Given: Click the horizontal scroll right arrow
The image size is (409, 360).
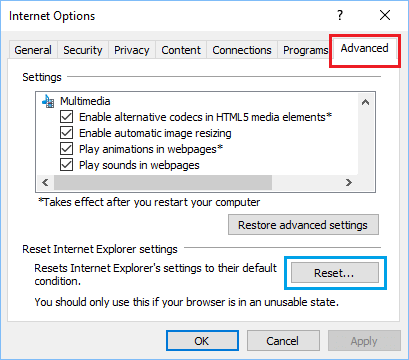Looking at the screenshot, I should [349, 182].
